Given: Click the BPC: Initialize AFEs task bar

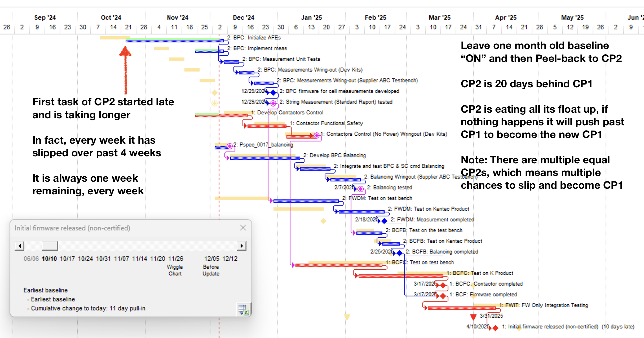Looking at the screenshot, I should (175, 41).
